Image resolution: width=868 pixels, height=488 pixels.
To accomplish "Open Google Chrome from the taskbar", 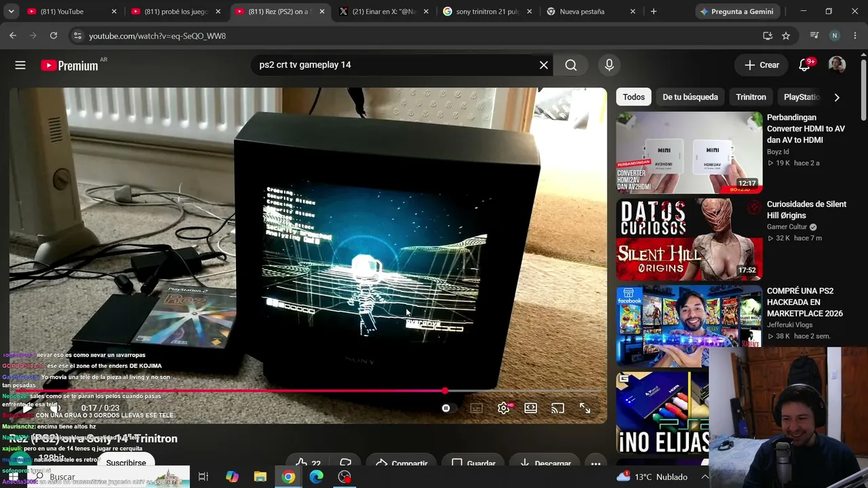I will (x=288, y=476).
